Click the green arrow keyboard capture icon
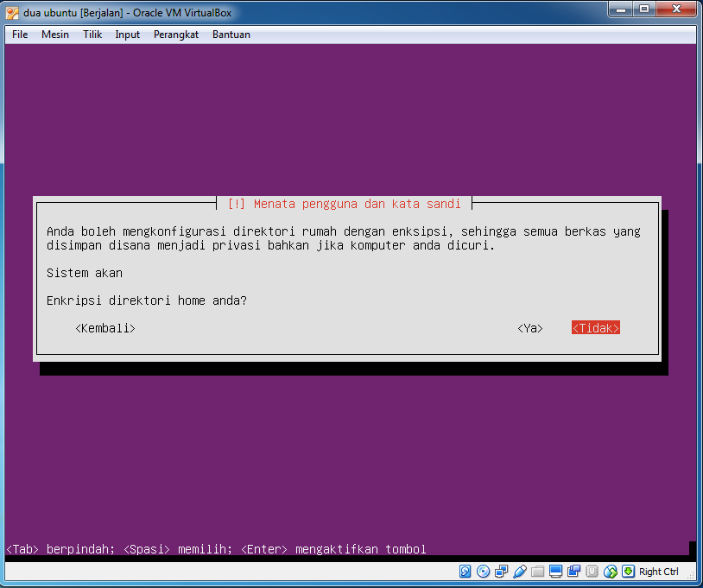This screenshot has height=588, width=703. click(x=628, y=572)
